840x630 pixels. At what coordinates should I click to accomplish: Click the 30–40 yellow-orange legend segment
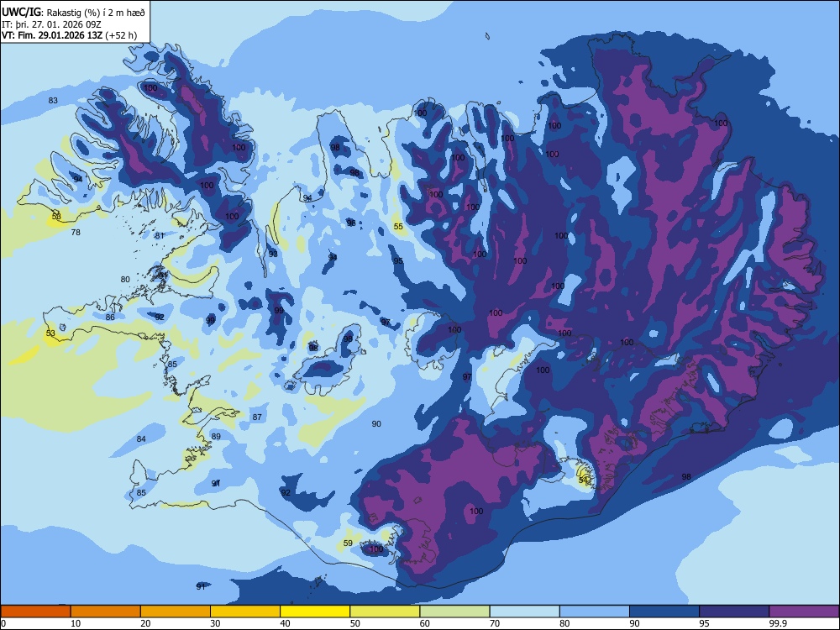point(245,612)
